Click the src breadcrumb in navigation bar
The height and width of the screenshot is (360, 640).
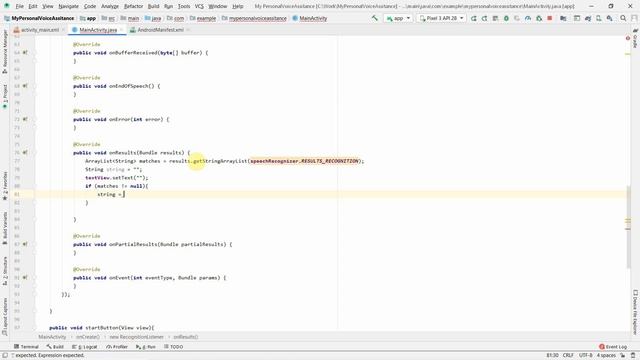[x=109, y=18]
